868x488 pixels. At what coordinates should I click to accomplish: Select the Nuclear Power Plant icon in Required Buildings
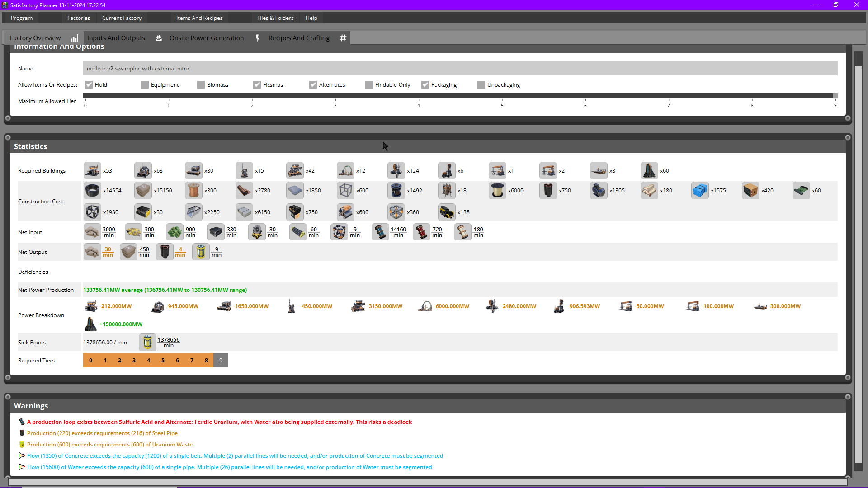pos(649,170)
